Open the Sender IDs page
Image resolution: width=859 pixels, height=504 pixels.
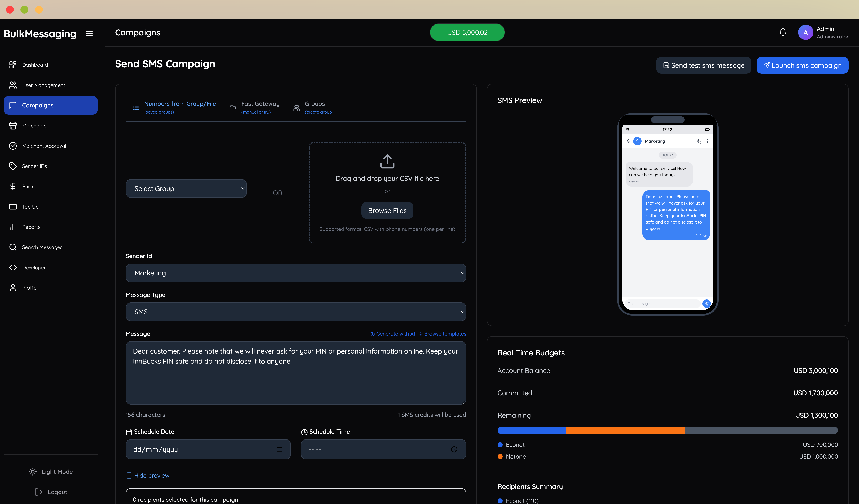coord(34,166)
